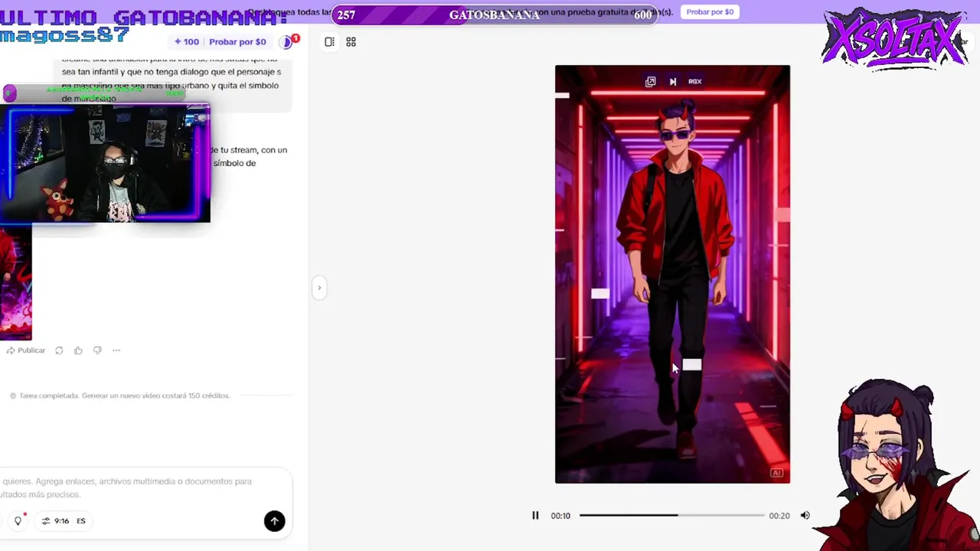Viewport: 980px width, 551px height.
Task: Open more options ellipsis under response
Action: (x=116, y=350)
